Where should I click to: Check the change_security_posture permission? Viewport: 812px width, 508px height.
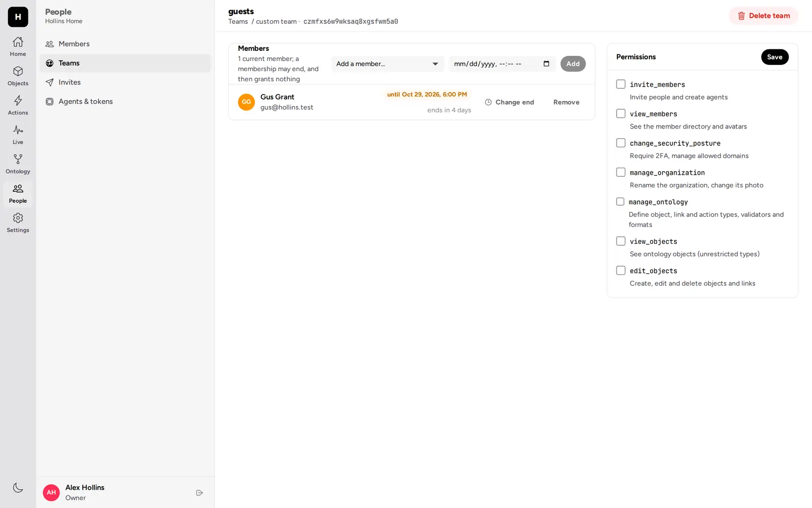621,143
